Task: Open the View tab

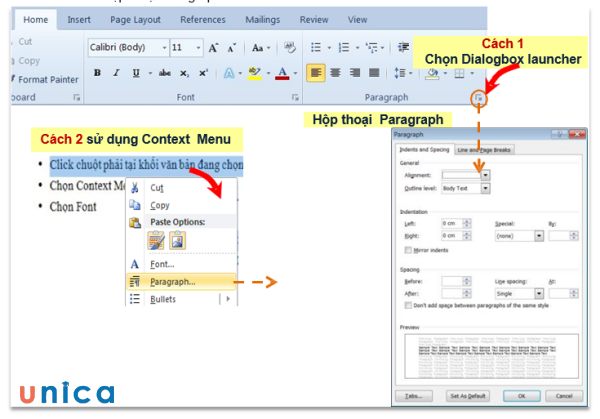Action: [x=357, y=20]
